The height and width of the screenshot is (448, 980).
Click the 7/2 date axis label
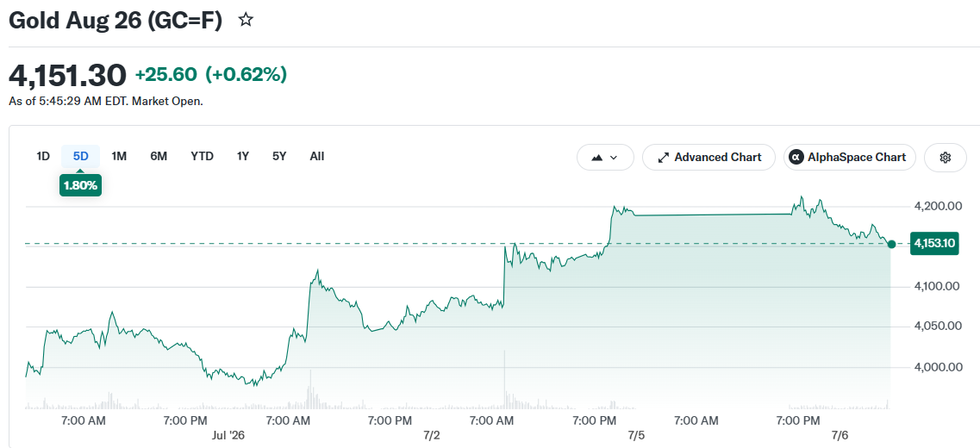click(432, 435)
